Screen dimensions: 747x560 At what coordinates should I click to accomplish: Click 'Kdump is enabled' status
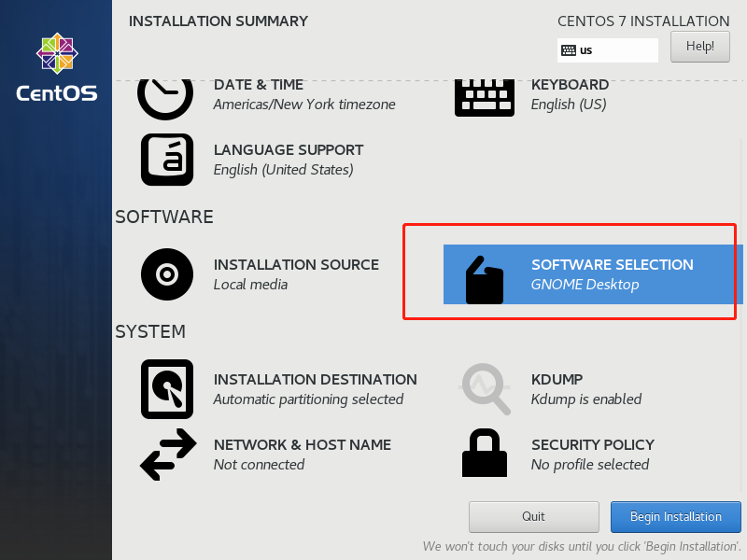(x=586, y=399)
